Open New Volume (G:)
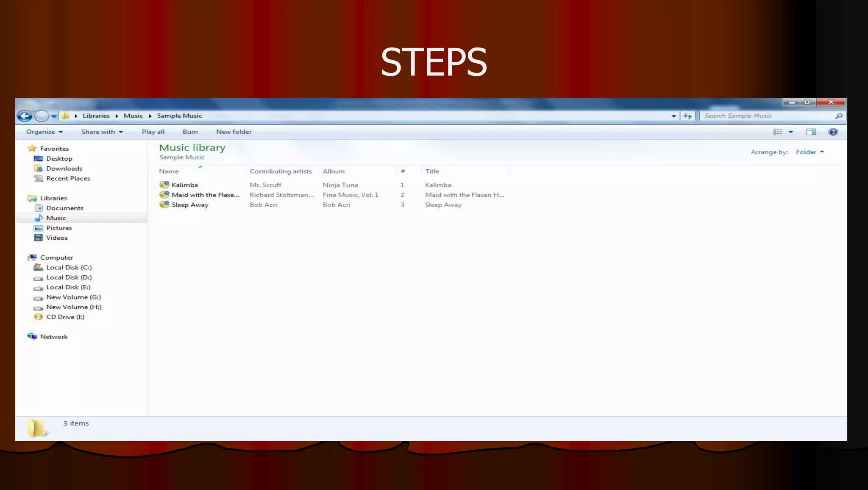 [x=74, y=297]
